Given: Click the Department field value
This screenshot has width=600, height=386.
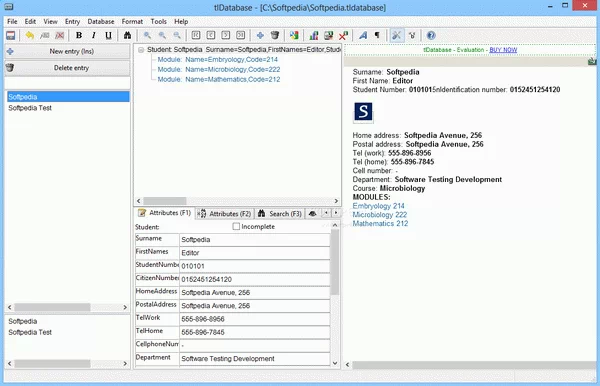Looking at the screenshot, I should tap(254, 359).
